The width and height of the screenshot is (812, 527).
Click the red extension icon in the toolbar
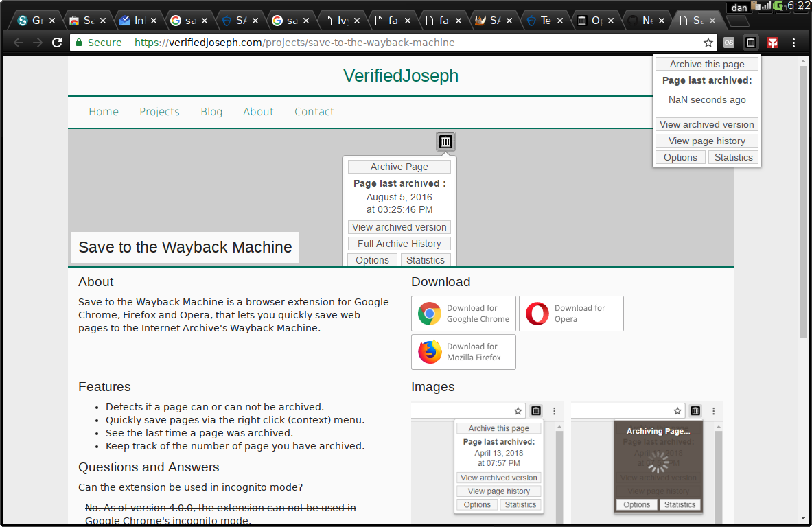coord(773,43)
